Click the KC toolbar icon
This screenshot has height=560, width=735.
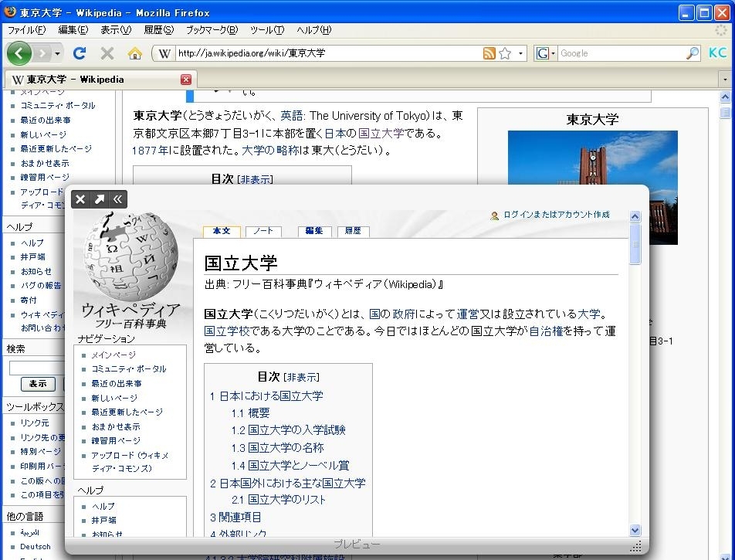[718, 53]
